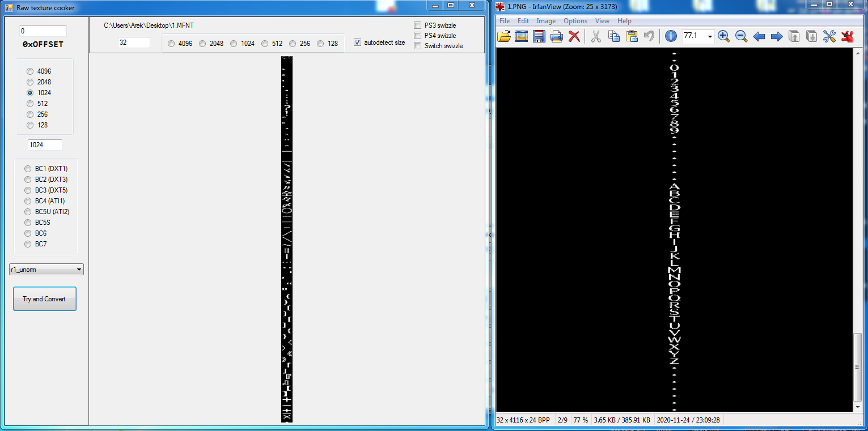Click the red X Delete file icon

click(574, 36)
